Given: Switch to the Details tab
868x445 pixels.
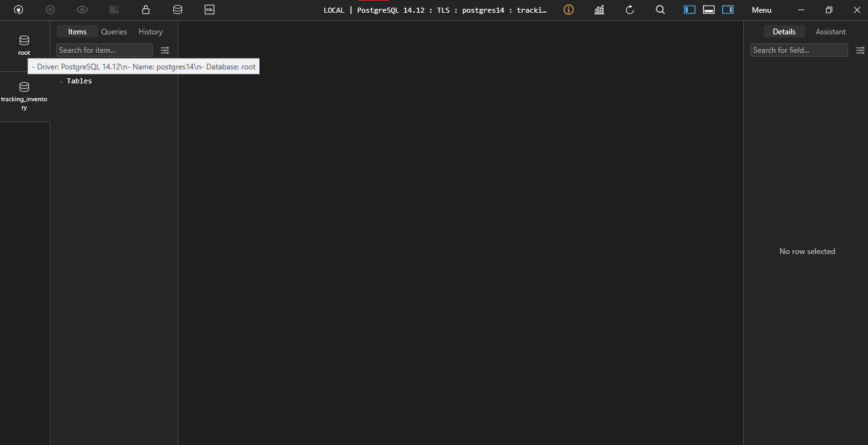Looking at the screenshot, I should click(784, 32).
